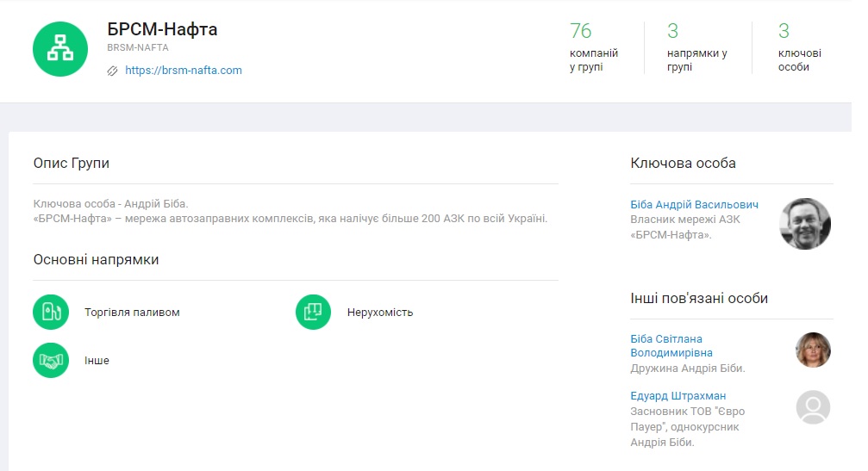Click the handshake icon for Інше

(50, 360)
